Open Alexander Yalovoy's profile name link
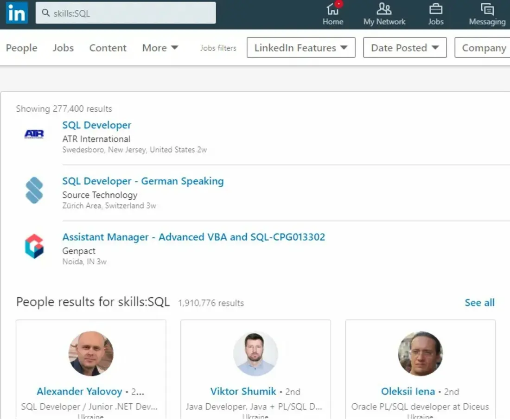The image size is (510, 420). (x=79, y=391)
